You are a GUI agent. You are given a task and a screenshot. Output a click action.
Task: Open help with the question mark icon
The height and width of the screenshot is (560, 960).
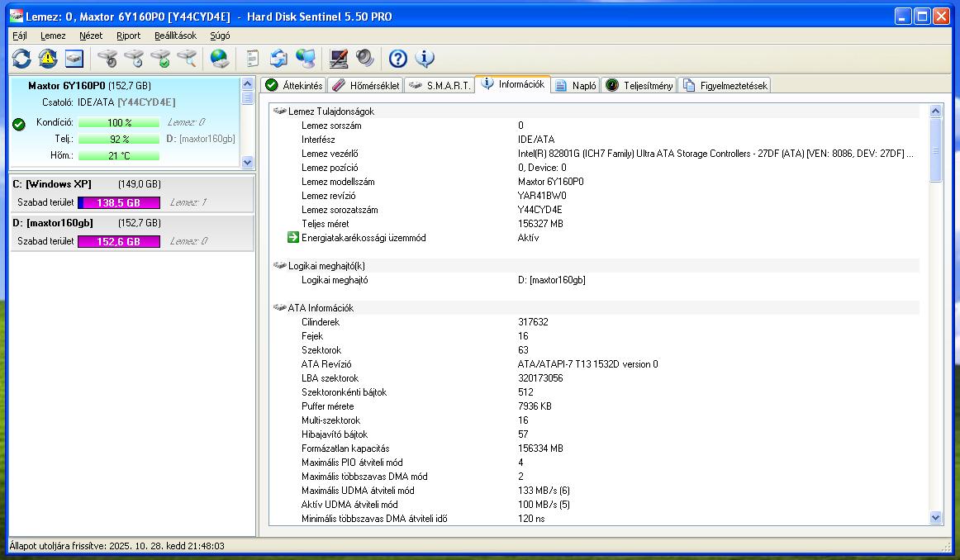pyautogui.click(x=398, y=59)
